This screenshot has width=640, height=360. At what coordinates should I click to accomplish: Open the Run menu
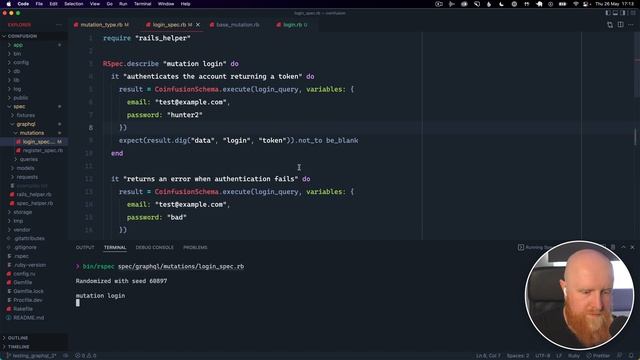(123, 4)
